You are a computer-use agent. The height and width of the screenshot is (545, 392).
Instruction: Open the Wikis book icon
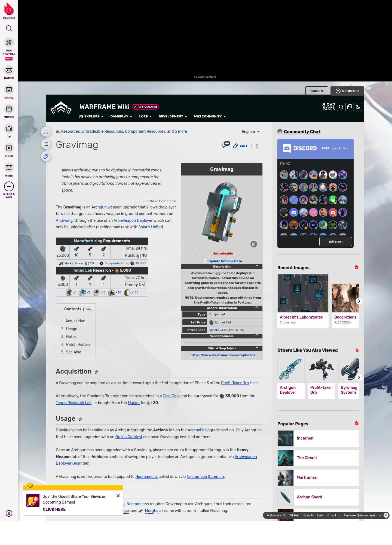(9, 167)
